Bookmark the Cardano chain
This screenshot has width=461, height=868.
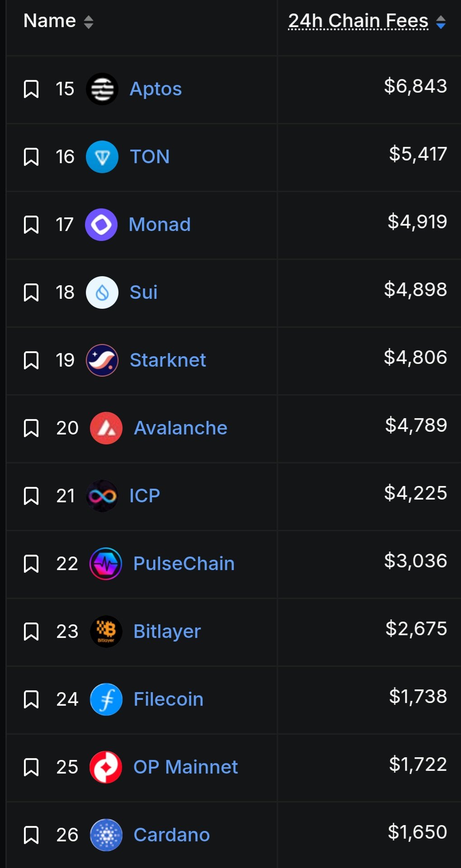(x=31, y=835)
